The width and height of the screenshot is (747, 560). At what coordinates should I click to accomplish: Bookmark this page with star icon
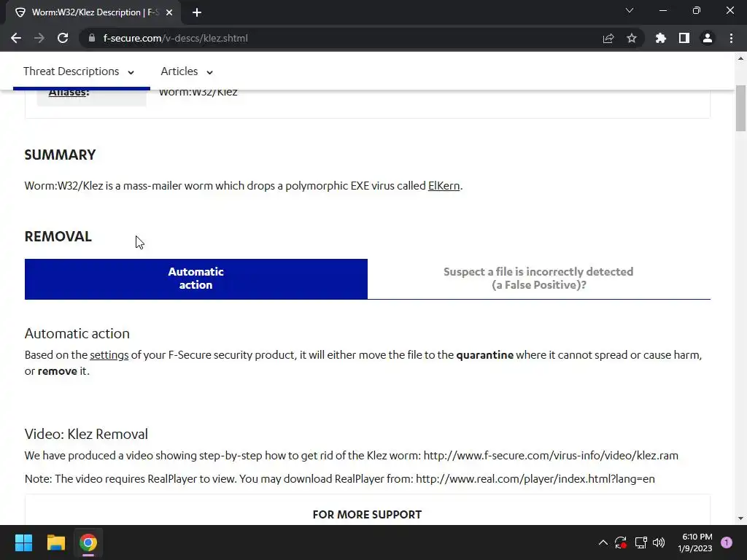(632, 38)
